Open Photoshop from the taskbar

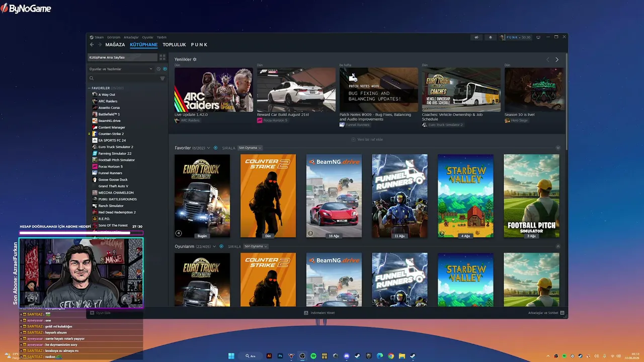(x=280, y=356)
